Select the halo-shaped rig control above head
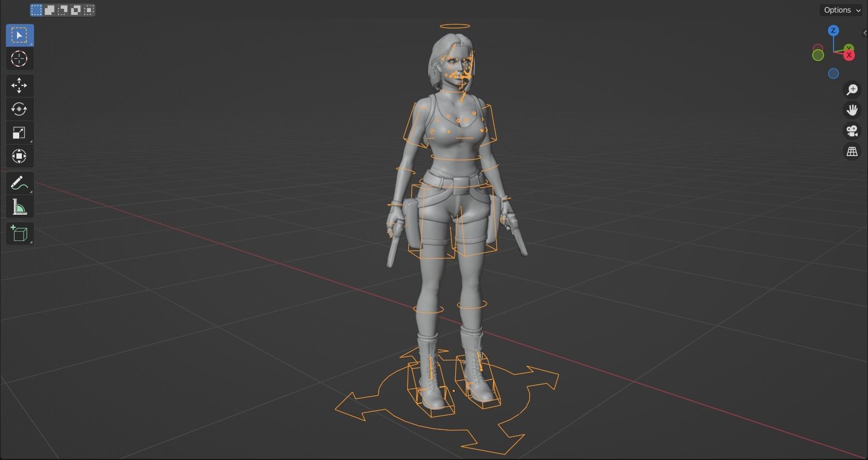Viewport: 868px width, 460px height. [x=455, y=26]
